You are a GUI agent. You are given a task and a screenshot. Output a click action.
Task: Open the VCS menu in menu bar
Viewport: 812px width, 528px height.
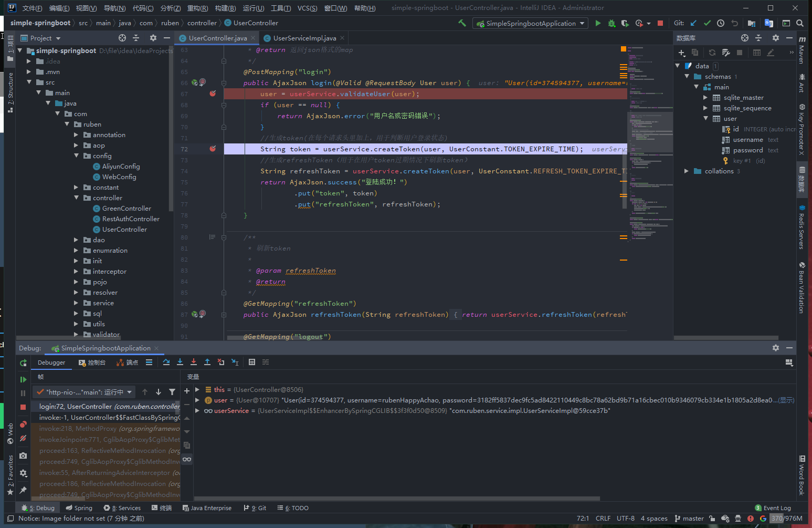[x=307, y=8]
